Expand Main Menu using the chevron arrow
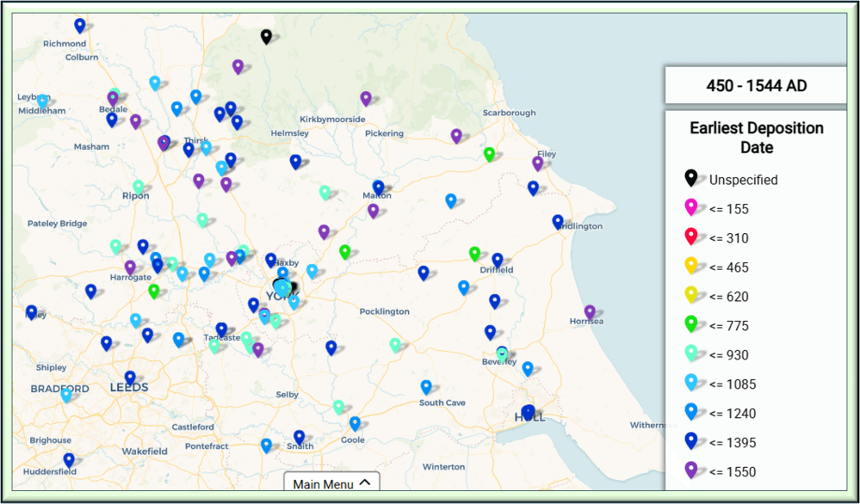 365,482
